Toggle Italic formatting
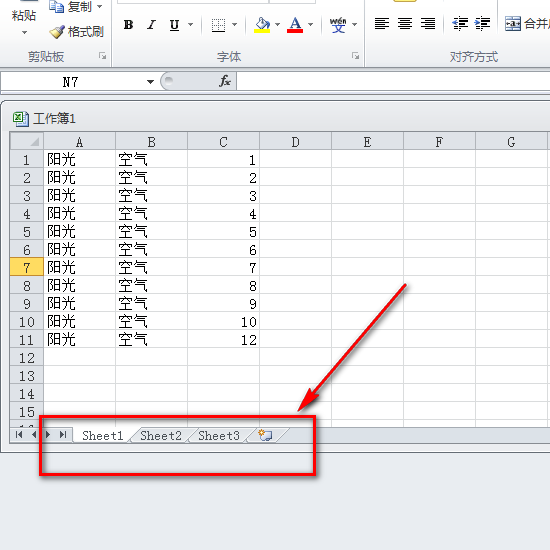 pyautogui.click(x=151, y=25)
